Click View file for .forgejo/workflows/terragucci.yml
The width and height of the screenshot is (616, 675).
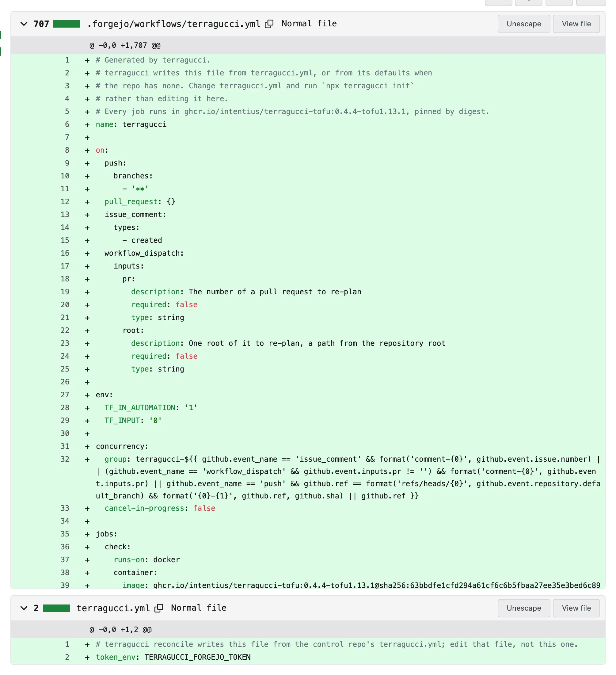[576, 24]
